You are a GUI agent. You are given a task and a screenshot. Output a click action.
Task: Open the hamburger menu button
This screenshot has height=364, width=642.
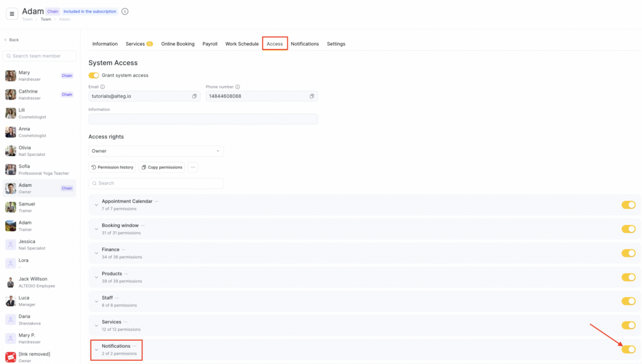[x=12, y=13]
